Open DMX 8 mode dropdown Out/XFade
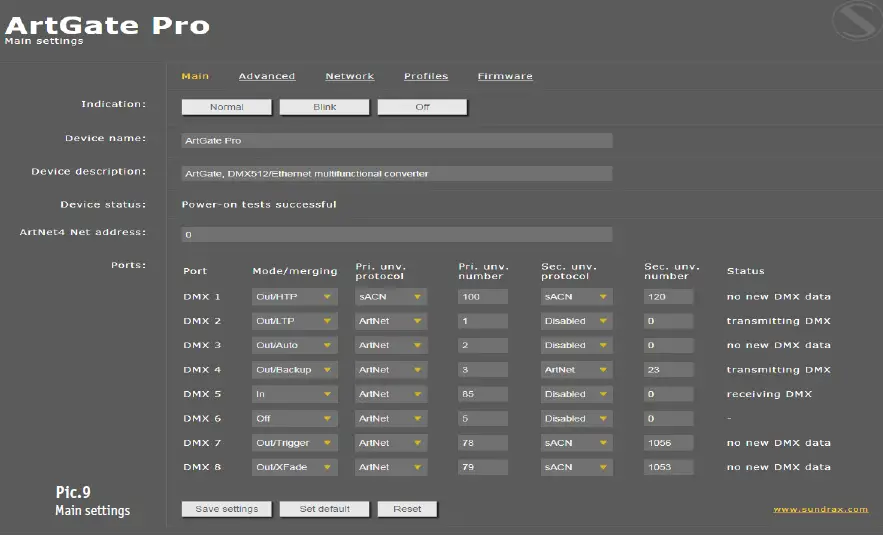Screen dimensions: 883x542 tap(295, 467)
